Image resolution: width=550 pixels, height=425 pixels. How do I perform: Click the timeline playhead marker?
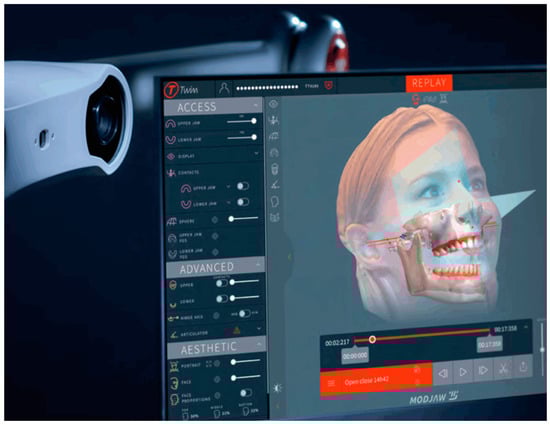coord(372,339)
